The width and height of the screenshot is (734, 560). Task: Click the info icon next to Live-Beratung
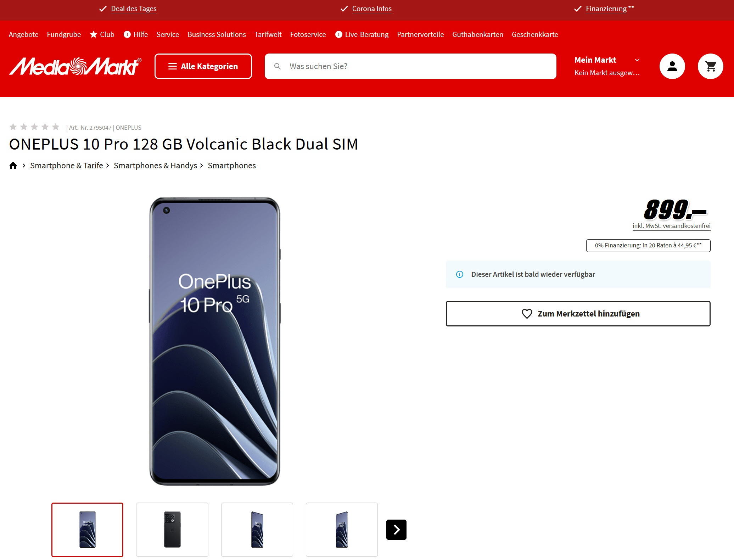point(339,34)
